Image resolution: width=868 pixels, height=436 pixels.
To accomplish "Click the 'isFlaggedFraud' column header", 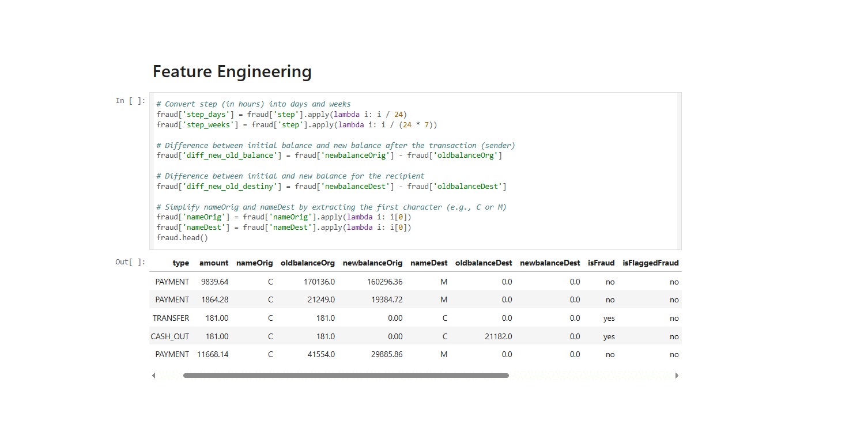I will [x=650, y=263].
